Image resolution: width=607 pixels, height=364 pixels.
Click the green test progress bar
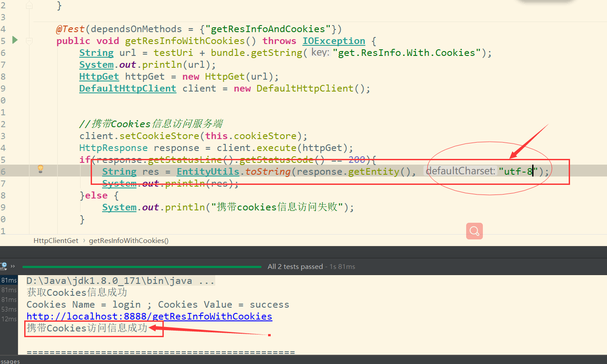[x=142, y=267]
